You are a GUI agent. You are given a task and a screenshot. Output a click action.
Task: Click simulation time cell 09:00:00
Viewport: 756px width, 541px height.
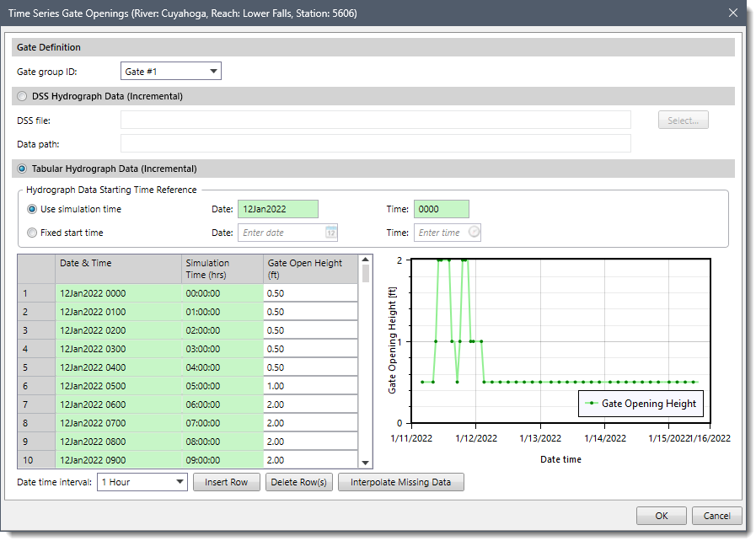point(223,460)
